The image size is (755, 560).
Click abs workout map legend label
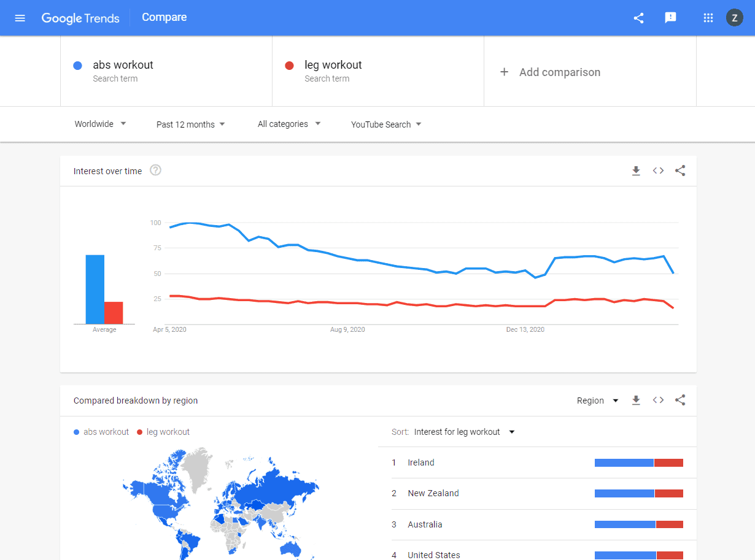(106, 432)
